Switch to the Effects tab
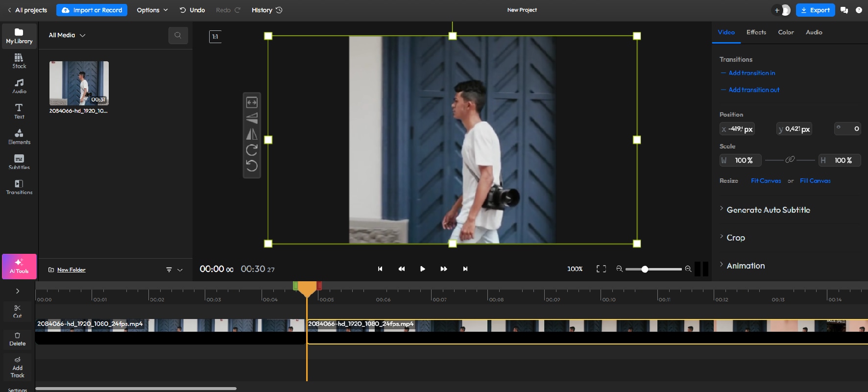The width and height of the screenshot is (868, 392). pyautogui.click(x=756, y=32)
